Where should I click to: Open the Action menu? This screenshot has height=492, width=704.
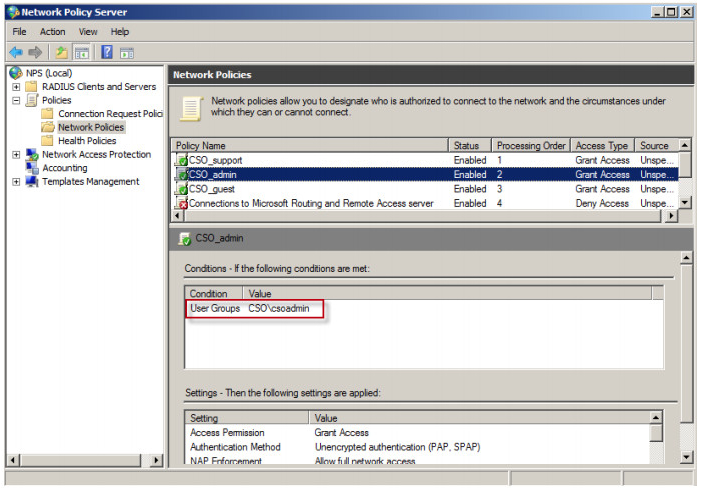point(52,32)
